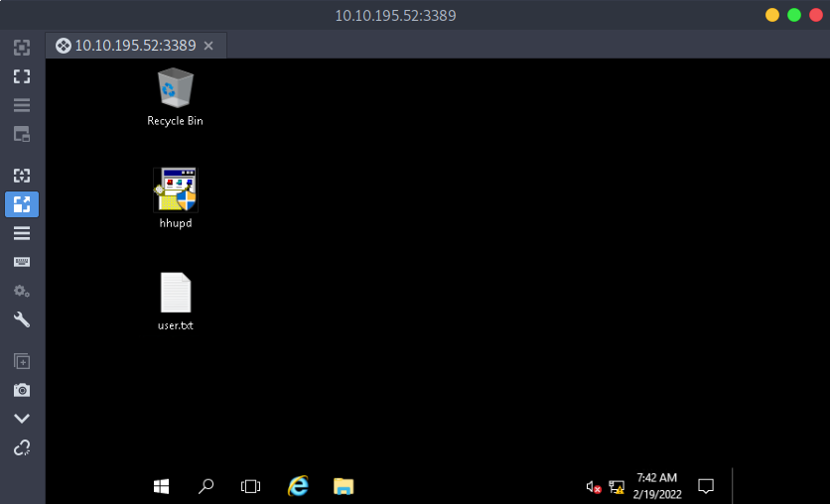Screen dimensions: 830x504
Task: Select the user.txt file on desktop
Action: tap(175, 302)
